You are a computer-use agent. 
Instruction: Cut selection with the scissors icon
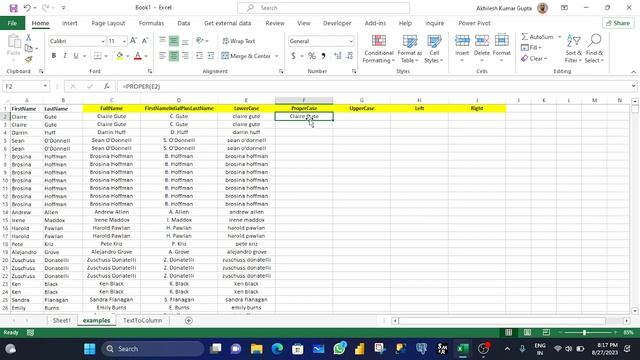point(29,38)
